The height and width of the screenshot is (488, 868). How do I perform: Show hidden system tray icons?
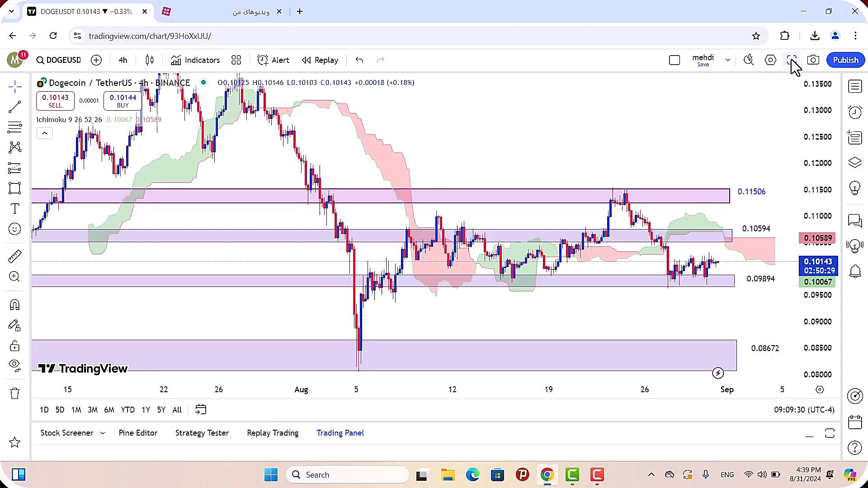click(651, 474)
